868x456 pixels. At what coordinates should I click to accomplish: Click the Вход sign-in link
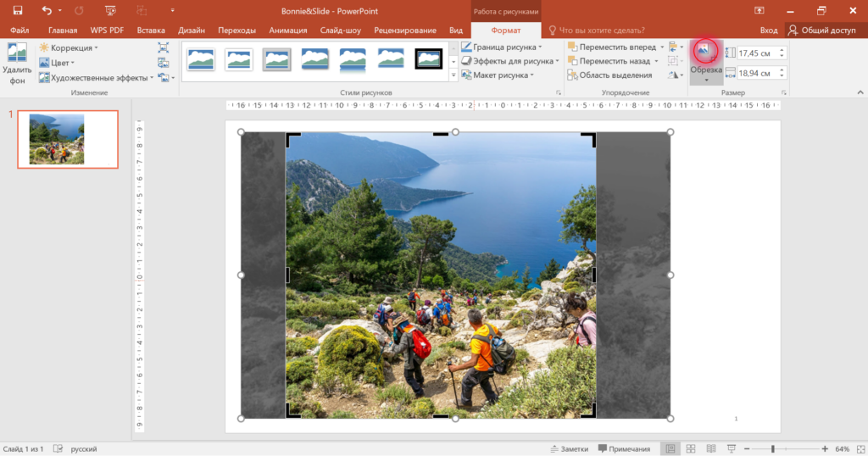pyautogui.click(x=768, y=31)
